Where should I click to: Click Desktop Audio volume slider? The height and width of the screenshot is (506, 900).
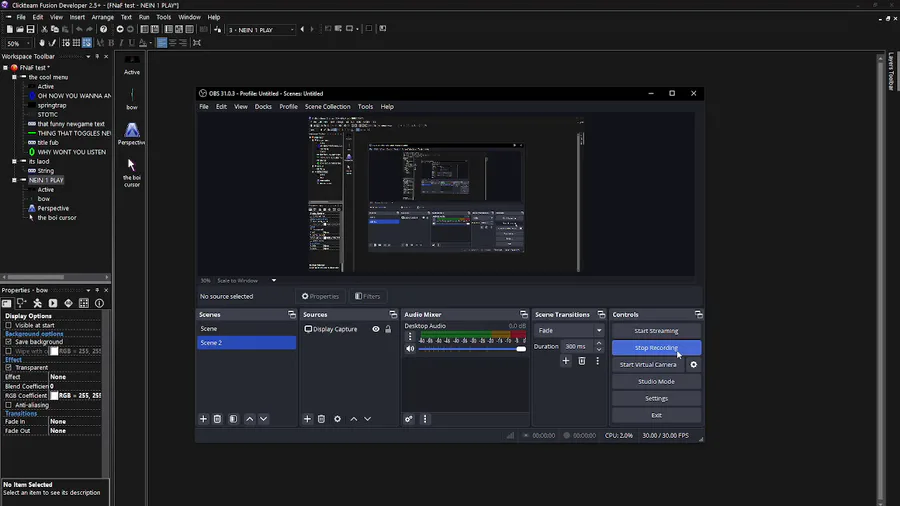(x=472, y=349)
